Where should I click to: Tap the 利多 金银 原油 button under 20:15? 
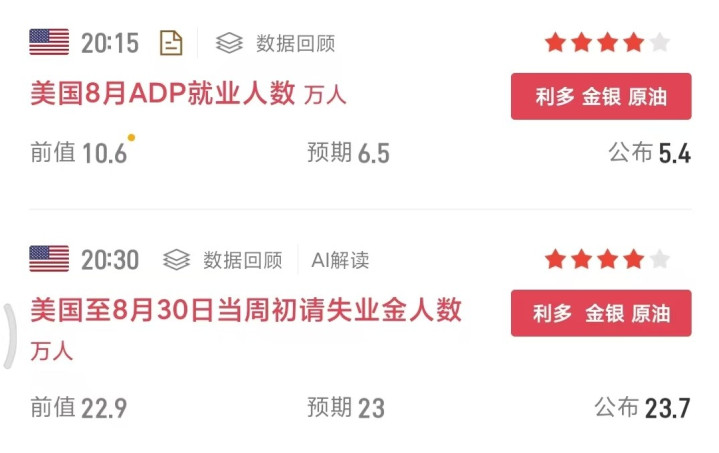[601, 96]
